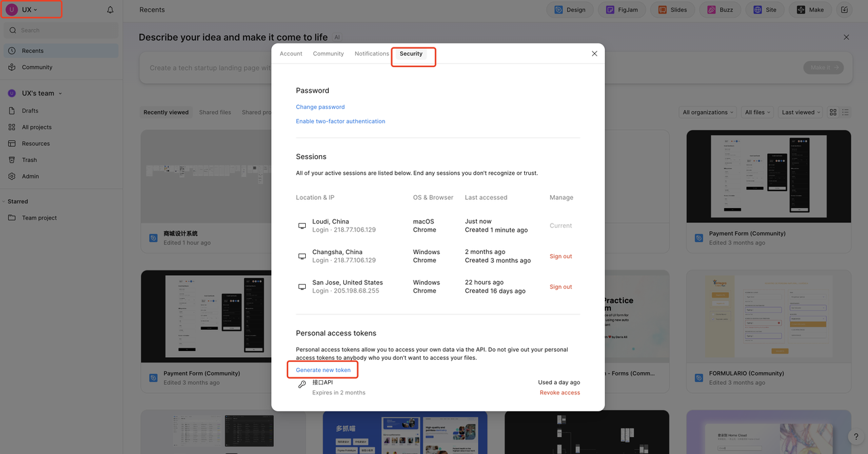Open the Last viewed sort dropdown
This screenshot has width=868, height=454.
(800, 112)
